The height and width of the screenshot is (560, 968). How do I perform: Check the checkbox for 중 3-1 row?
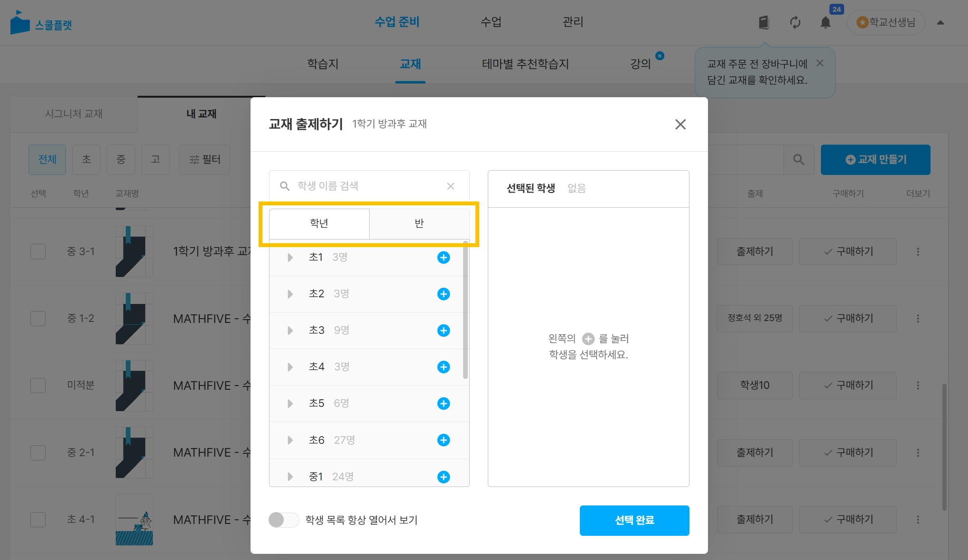(x=38, y=251)
